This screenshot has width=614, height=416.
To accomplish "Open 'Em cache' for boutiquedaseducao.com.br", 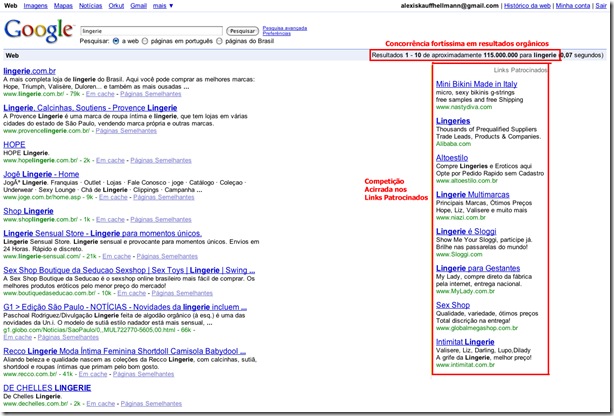I will [132, 293].
